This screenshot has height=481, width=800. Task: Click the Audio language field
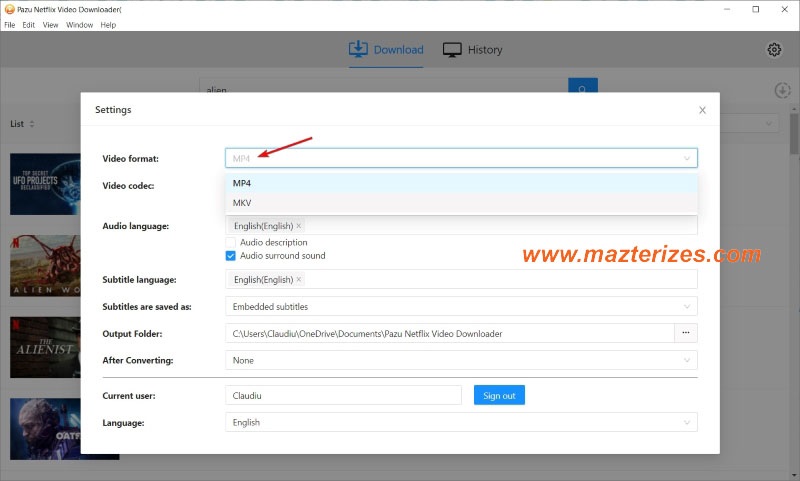click(461, 225)
